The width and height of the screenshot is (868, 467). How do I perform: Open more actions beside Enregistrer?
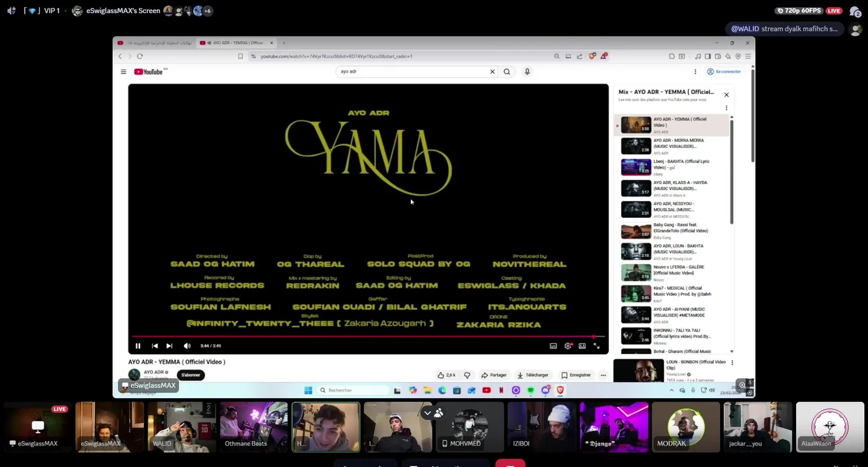pyautogui.click(x=603, y=375)
